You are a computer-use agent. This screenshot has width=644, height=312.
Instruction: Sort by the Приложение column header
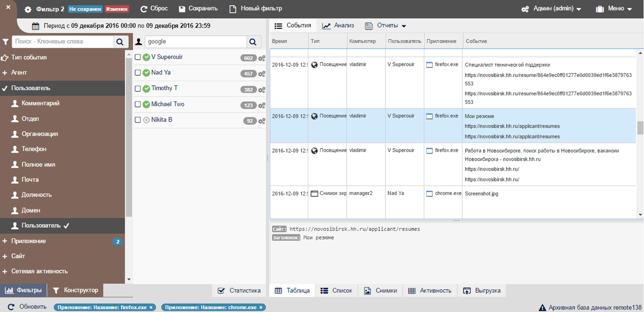pyautogui.click(x=443, y=41)
